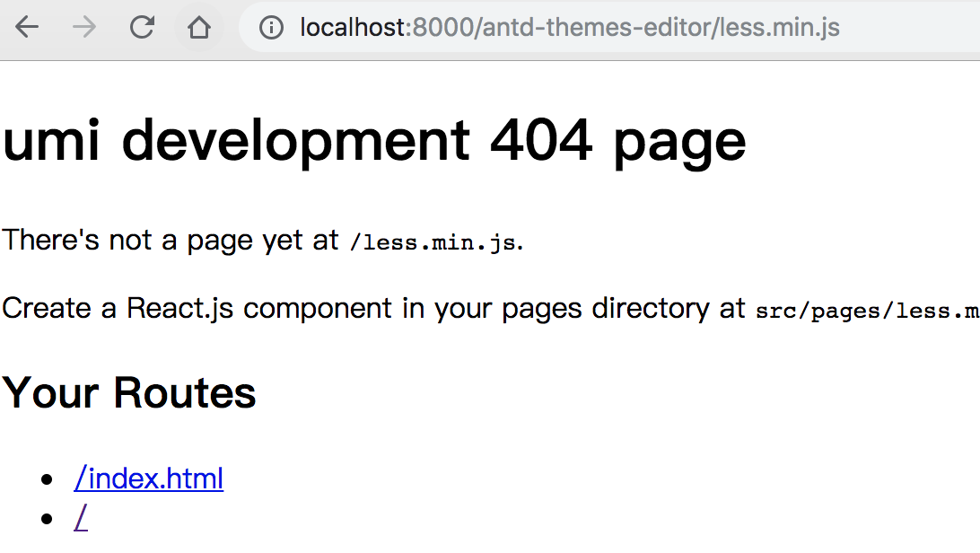Click the "src/pages/less.m" directory path text
Viewport: 980px width, 553px height.
click(868, 311)
